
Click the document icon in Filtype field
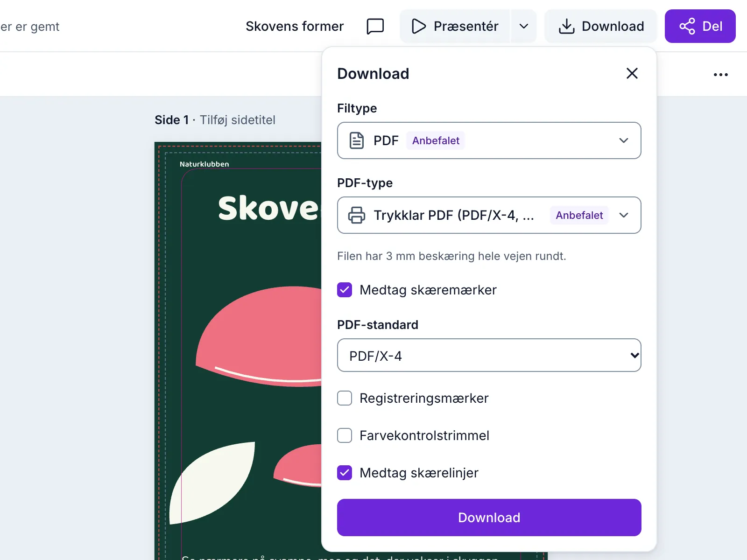click(x=357, y=140)
